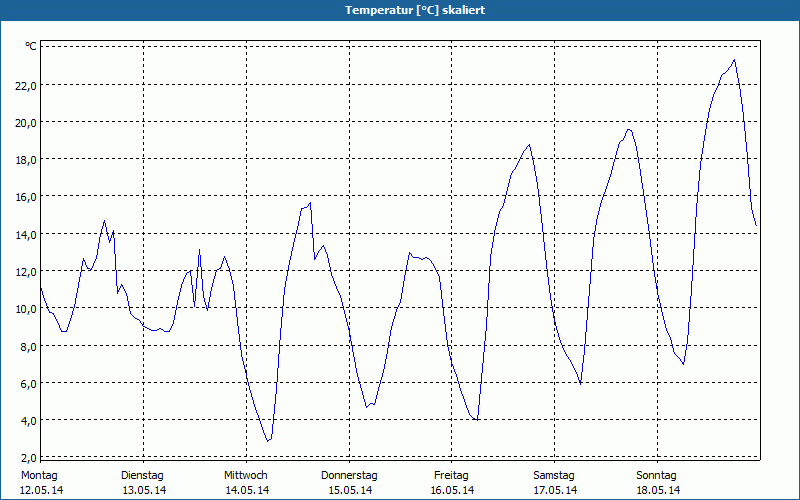Click the date label 18.05.14

658,490
